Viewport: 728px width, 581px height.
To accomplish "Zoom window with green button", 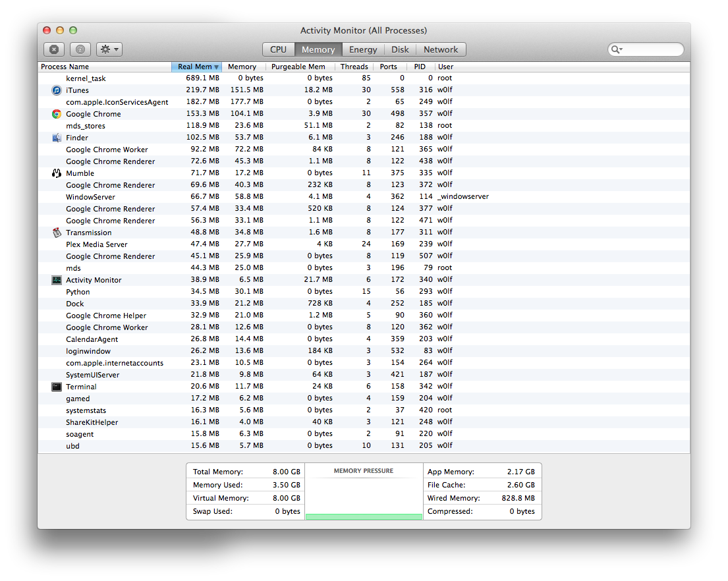I will [73, 30].
